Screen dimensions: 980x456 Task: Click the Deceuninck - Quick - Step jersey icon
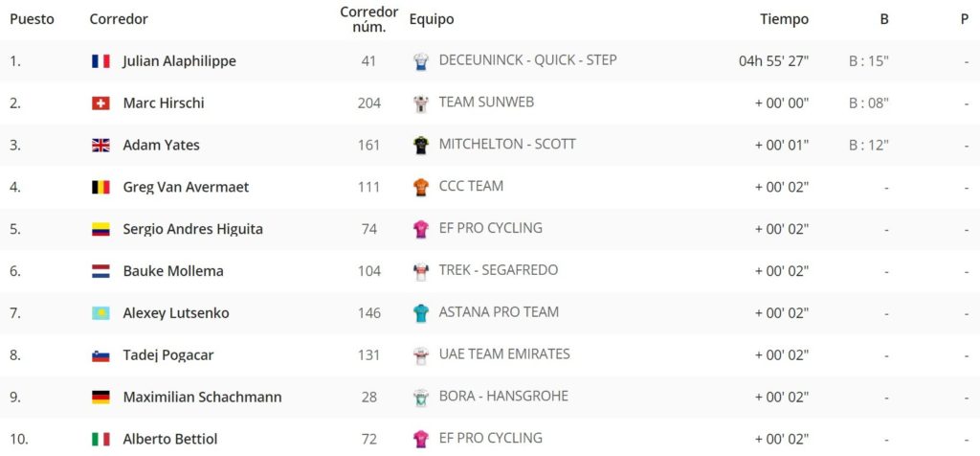[x=421, y=61]
